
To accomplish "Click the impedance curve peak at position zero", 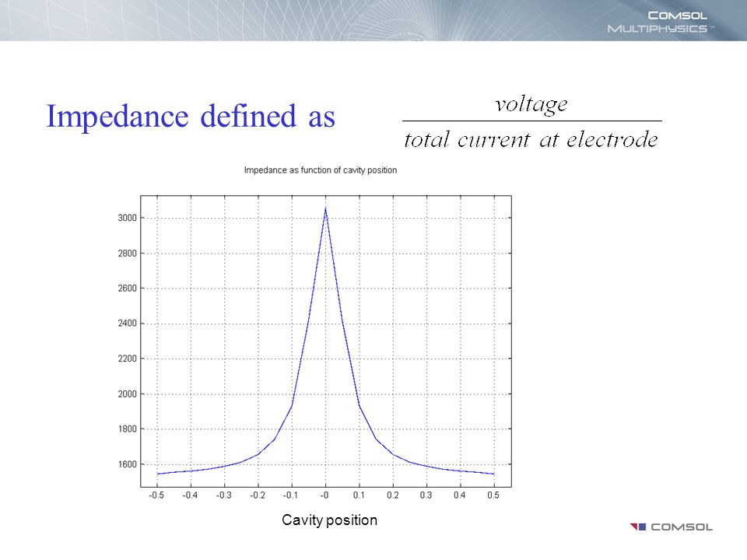I will tap(325, 208).
